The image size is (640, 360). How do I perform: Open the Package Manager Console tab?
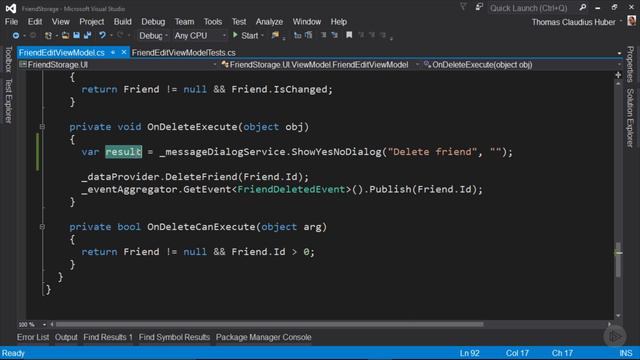[263, 338]
